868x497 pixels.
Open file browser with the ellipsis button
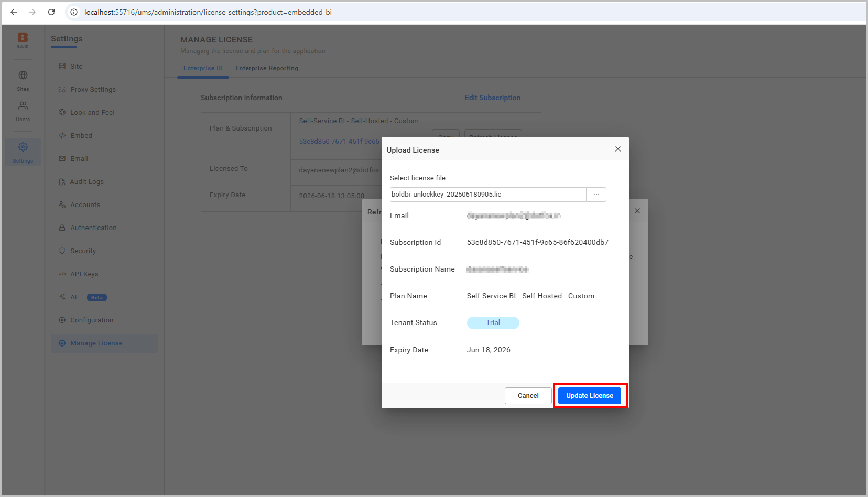coord(596,195)
